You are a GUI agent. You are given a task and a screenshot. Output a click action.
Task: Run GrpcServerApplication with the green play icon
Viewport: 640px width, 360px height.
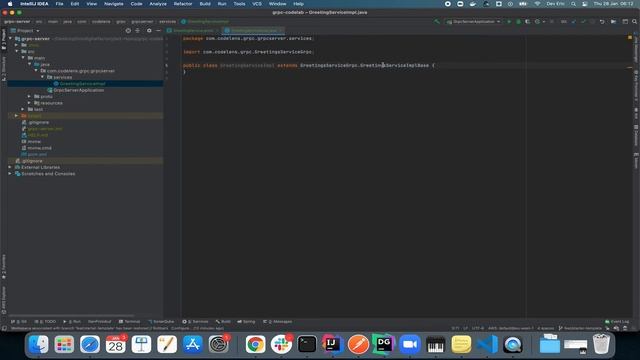click(509, 21)
